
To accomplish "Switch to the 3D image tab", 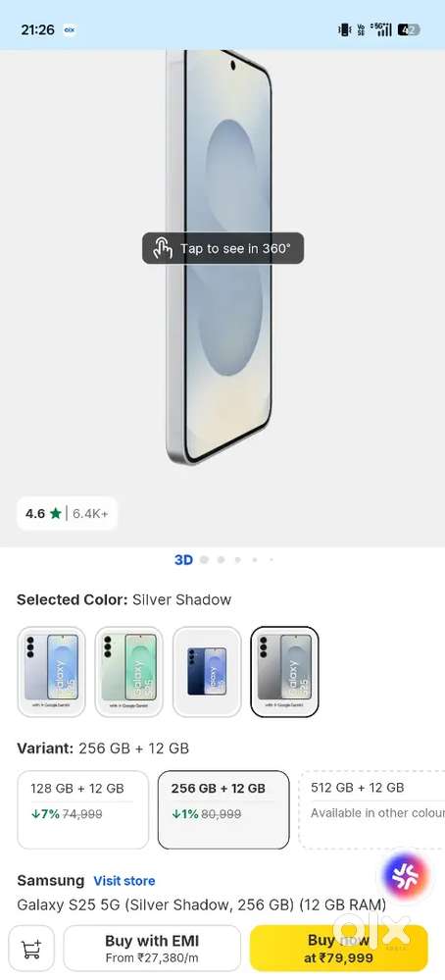I will tap(183, 560).
